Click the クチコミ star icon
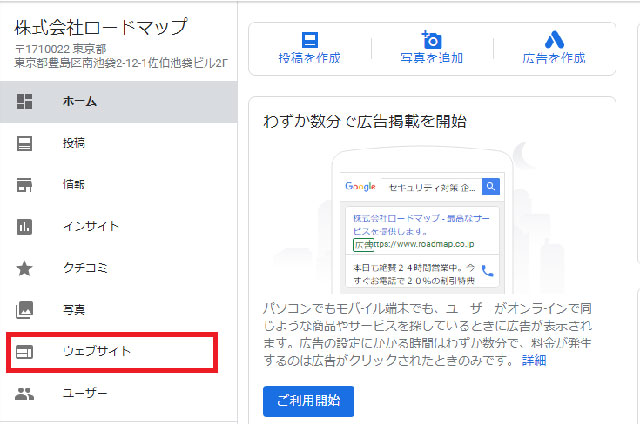Viewport: 644px width, 437px height. (x=24, y=269)
